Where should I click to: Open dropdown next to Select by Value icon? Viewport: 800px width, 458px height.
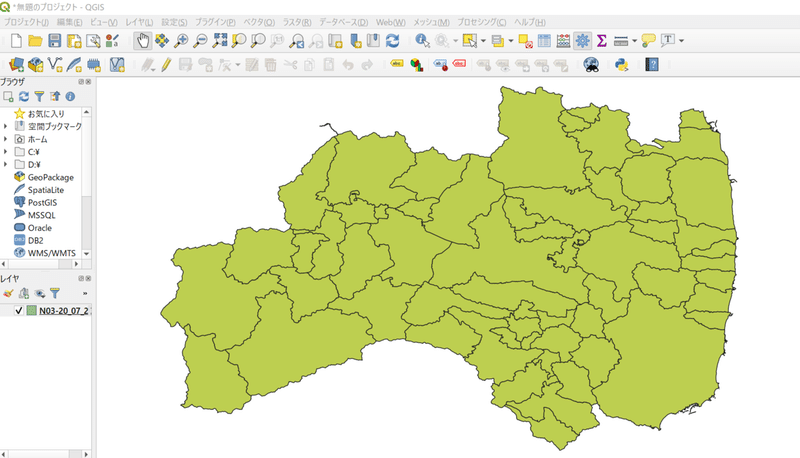pos(511,41)
